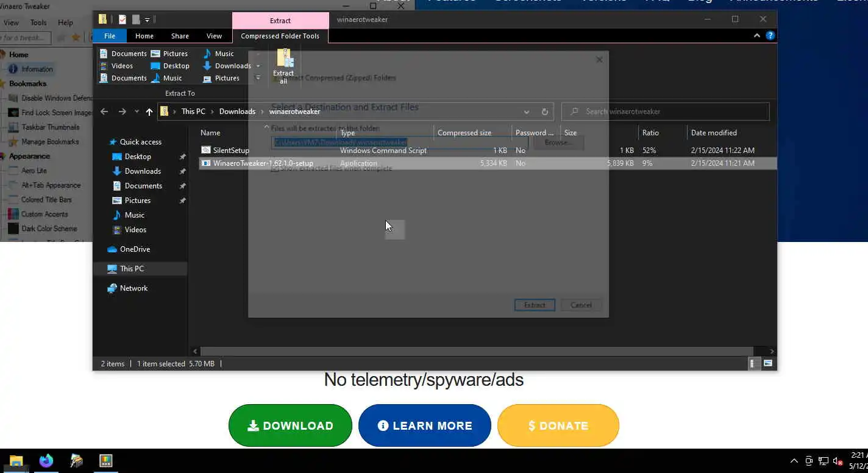The image size is (868, 473).
Task: Click the faded Extract dialog button
Action: (x=535, y=305)
